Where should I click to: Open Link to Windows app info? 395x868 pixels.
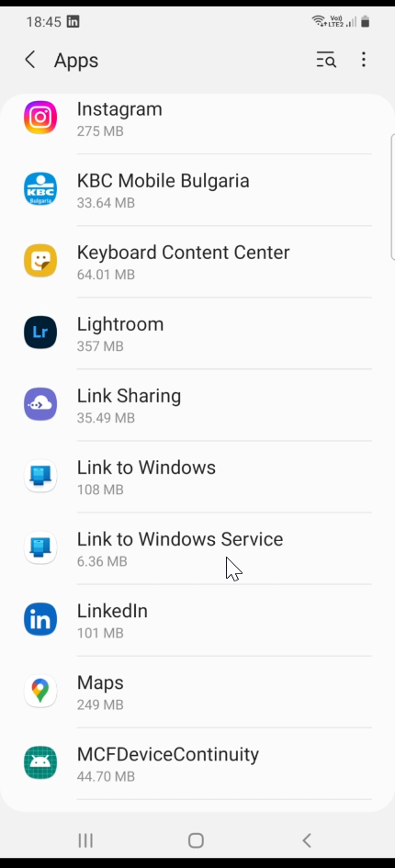[x=197, y=477]
